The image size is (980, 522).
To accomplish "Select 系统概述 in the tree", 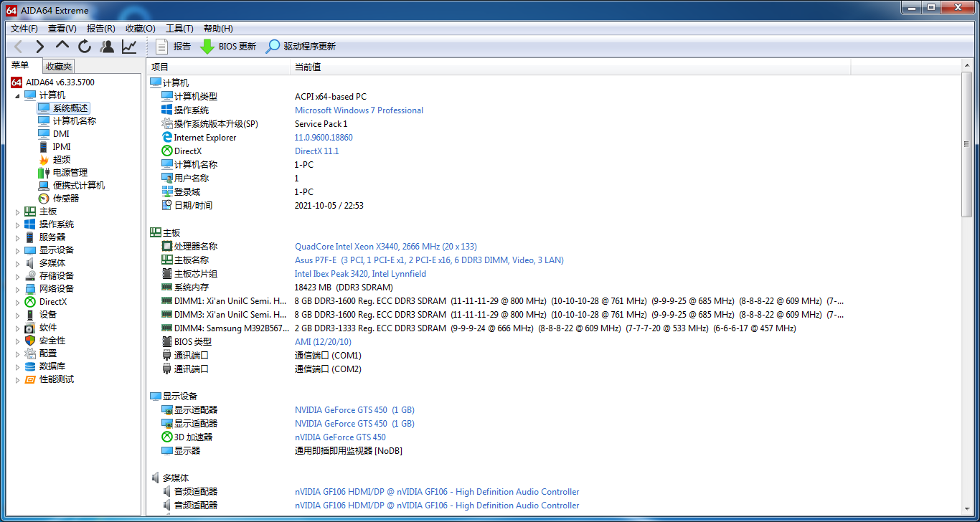I will point(70,108).
